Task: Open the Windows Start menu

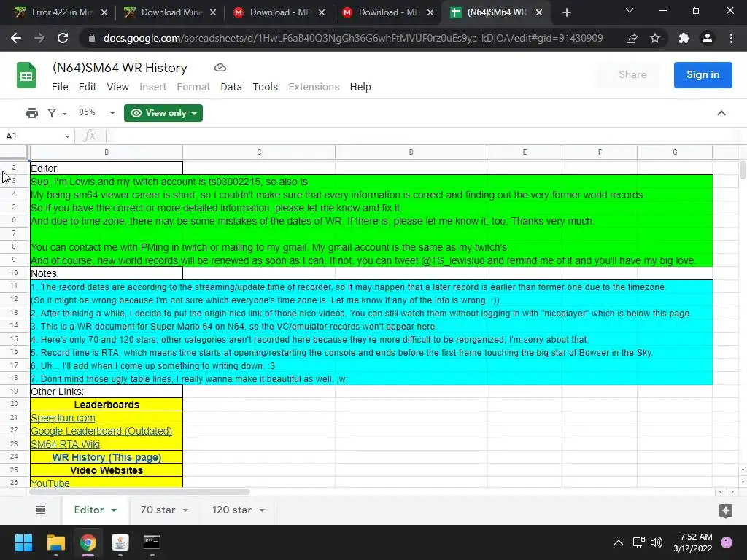Action: 23,542
